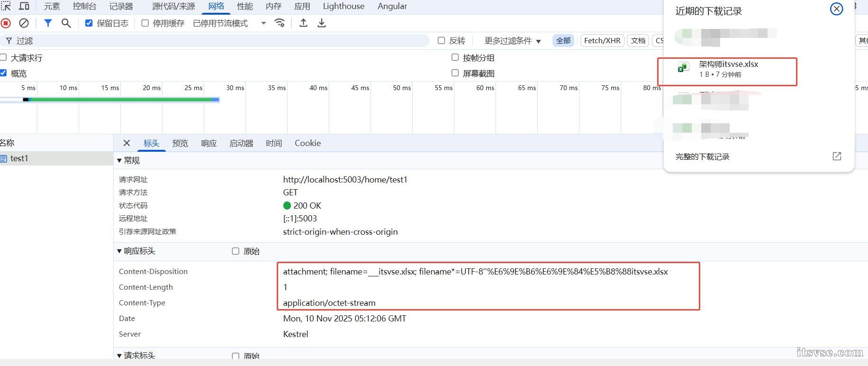This screenshot has width=868, height=366.
Task: Toggle 大请求行 checkbox
Action: (3, 57)
